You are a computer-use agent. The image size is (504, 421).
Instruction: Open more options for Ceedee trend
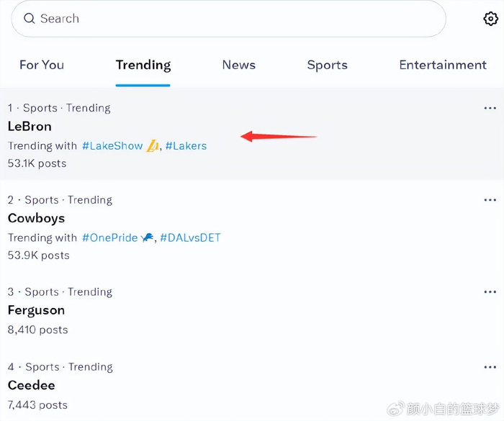click(490, 367)
